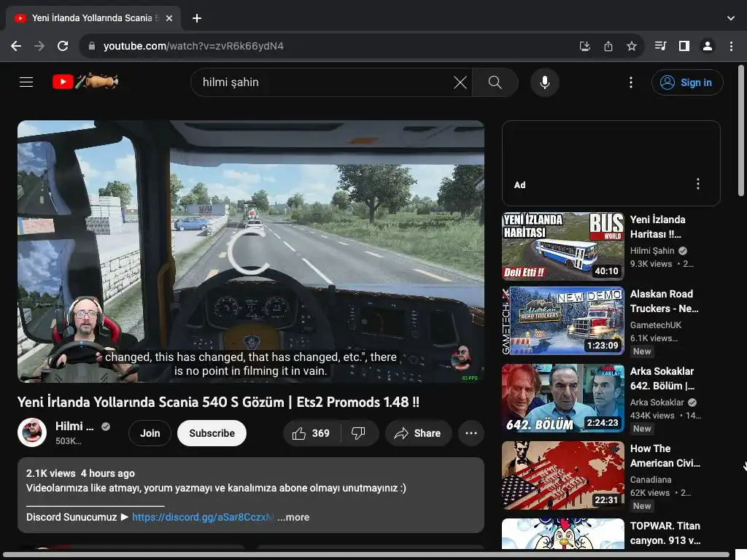Open TOPWAR Titan canyon video title

tap(665, 533)
